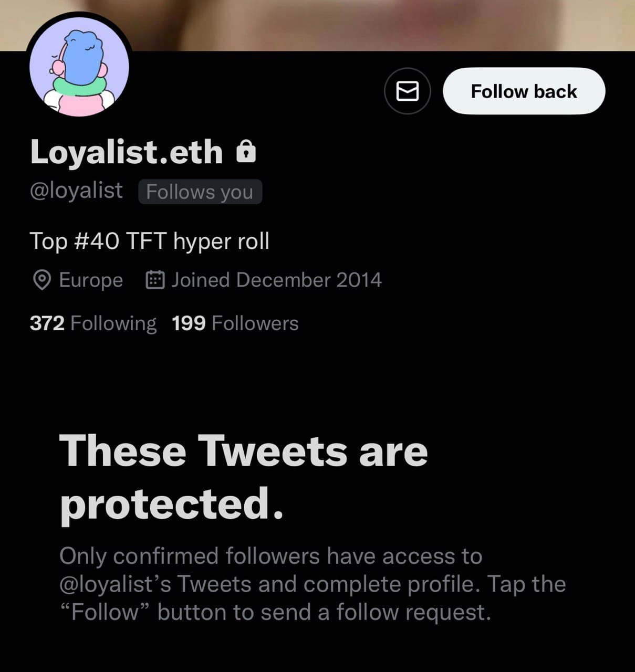Tap the padlock icon next to Loyalist.eth

click(246, 152)
